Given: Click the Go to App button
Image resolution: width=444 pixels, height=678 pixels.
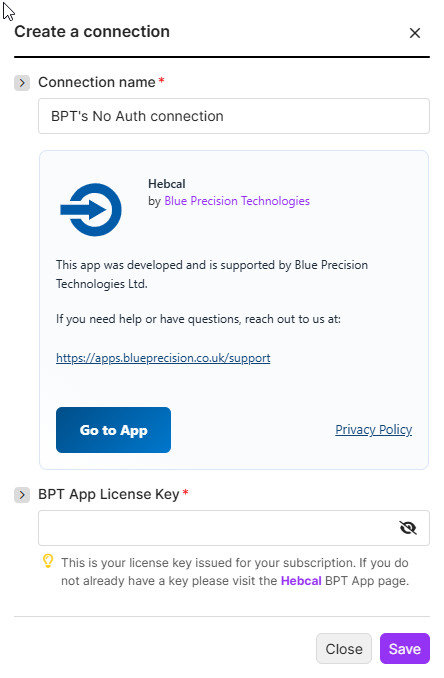Looking at the screenshot, I should tap(113, 430).
